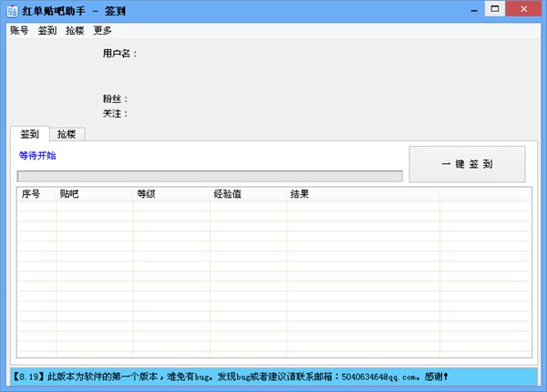Click the app icon in title bar
The image size is (547, 392).
pyautogui.click(x=13, y=11)
